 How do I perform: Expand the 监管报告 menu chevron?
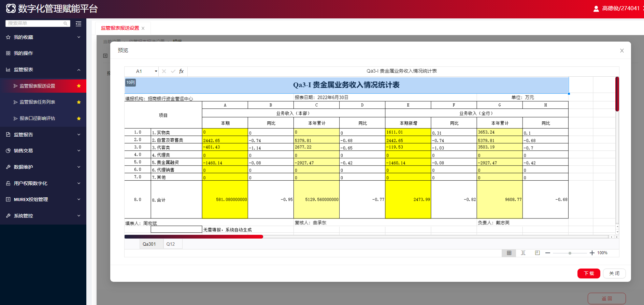79,135
